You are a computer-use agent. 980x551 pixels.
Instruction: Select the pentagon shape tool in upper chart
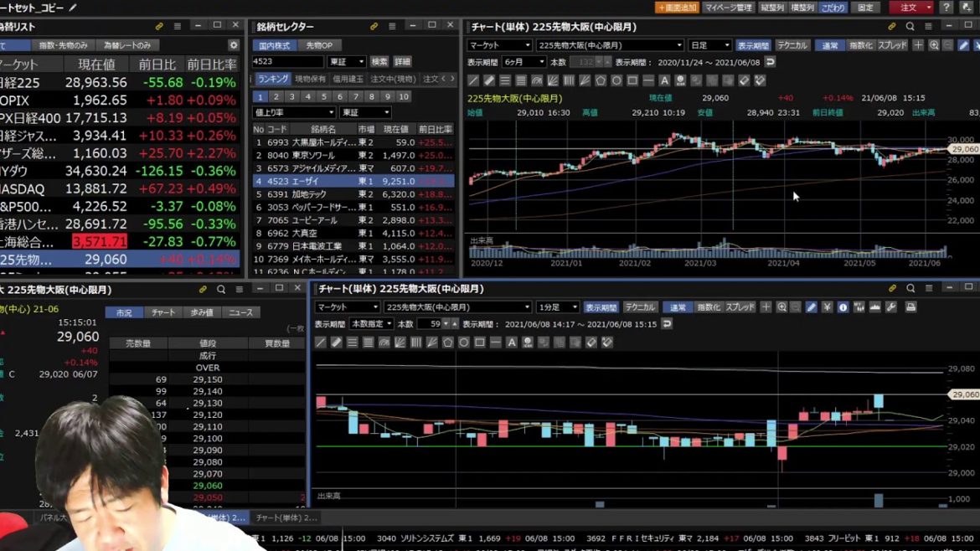coord(601,81)
